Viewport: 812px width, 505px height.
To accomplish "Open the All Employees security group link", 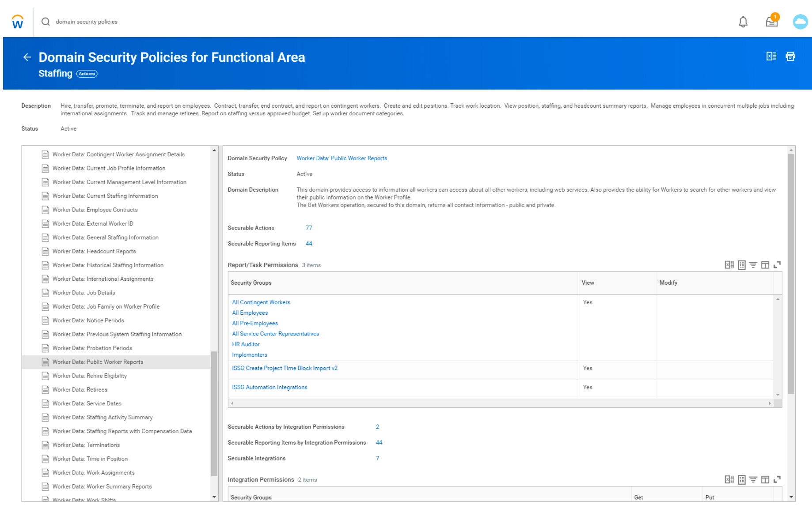I will click(x=250, y=313).
